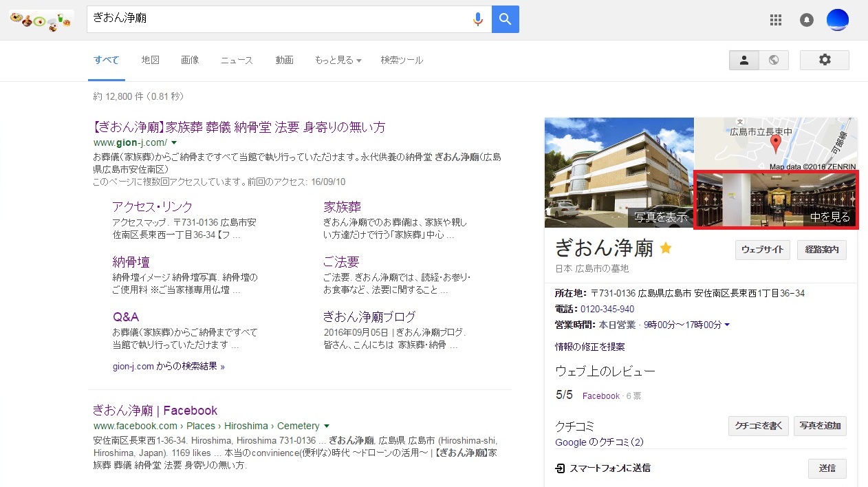Open the building exterior photo
This screenshot has height=487, width=868.
pyautogui.click(x=619, y=173)
